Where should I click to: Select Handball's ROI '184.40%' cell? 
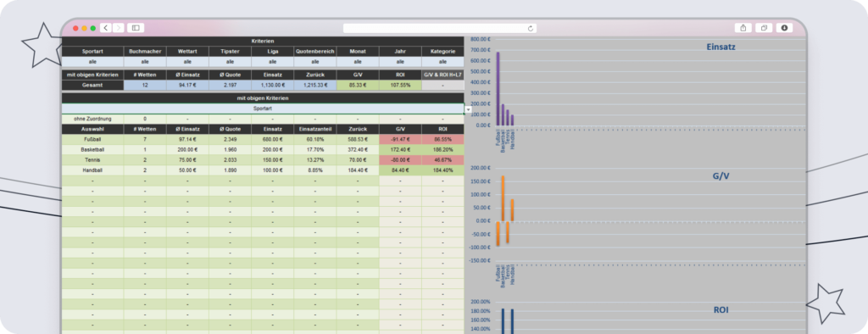coord(442,170)
